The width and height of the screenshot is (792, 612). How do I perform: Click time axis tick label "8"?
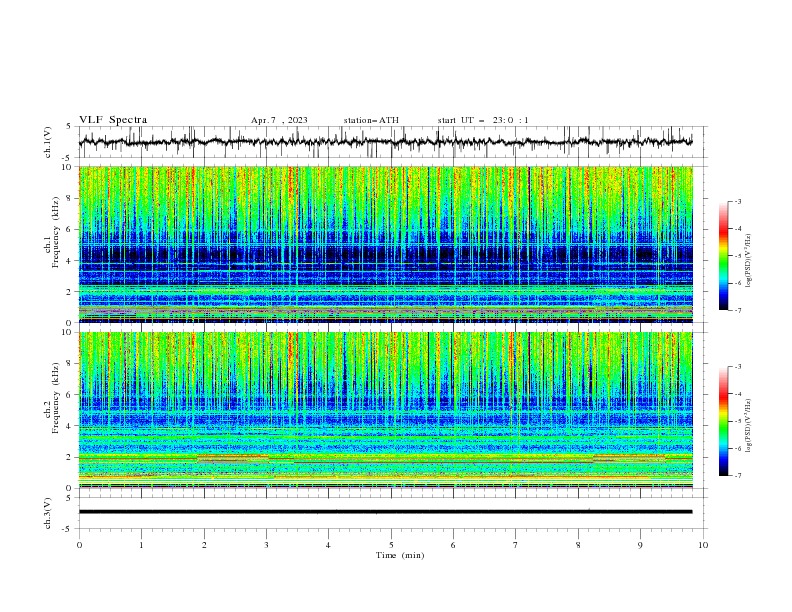coord(578,545)
